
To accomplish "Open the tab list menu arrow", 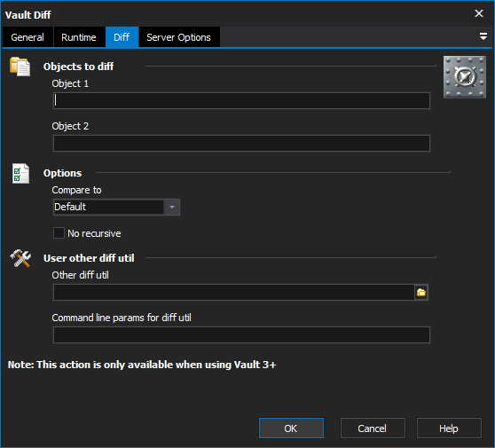I will pos(483,36).
